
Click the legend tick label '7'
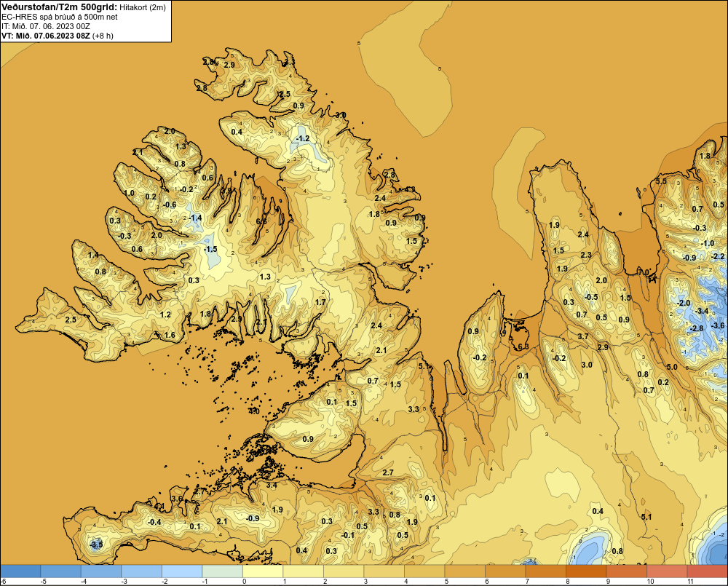click(x=527, y=582)
